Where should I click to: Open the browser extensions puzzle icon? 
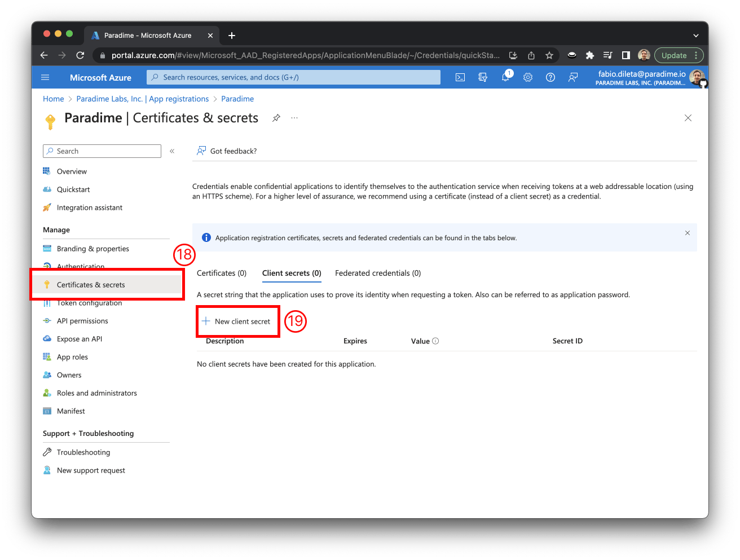(x=590, y=55)
